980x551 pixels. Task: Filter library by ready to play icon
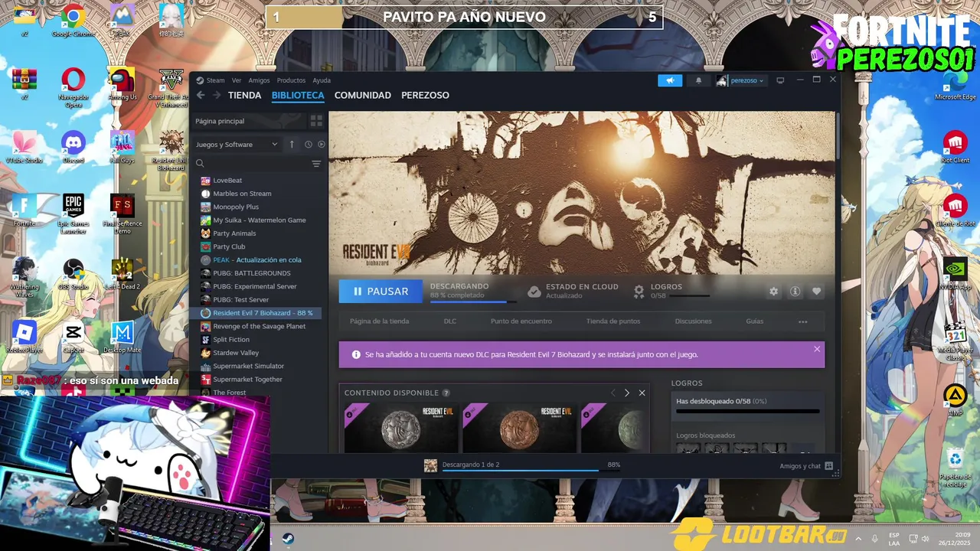click(322, 144)
